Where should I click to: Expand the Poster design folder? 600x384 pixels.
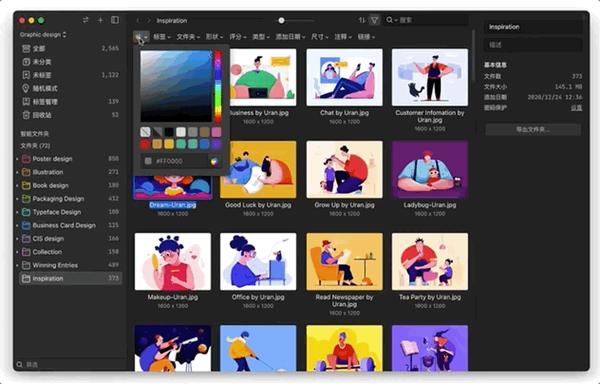click(x=17, y=159)
